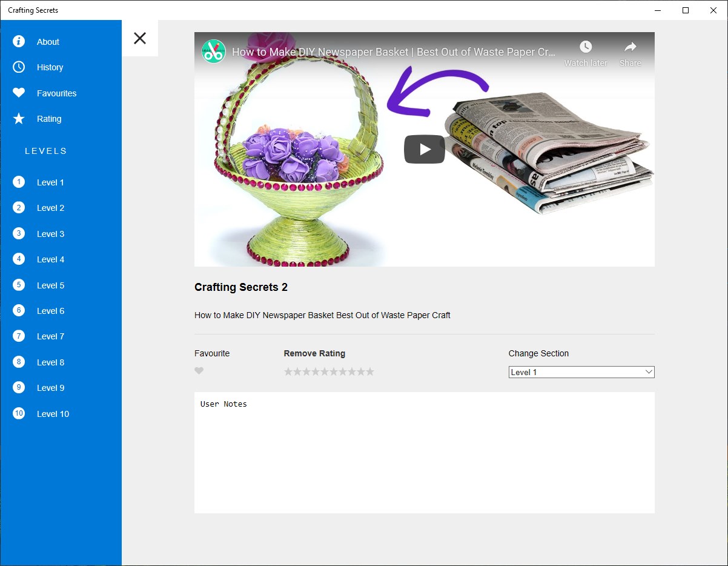Click the number 6 level badge
Screen dimensions: 728x566
point(19,310)
